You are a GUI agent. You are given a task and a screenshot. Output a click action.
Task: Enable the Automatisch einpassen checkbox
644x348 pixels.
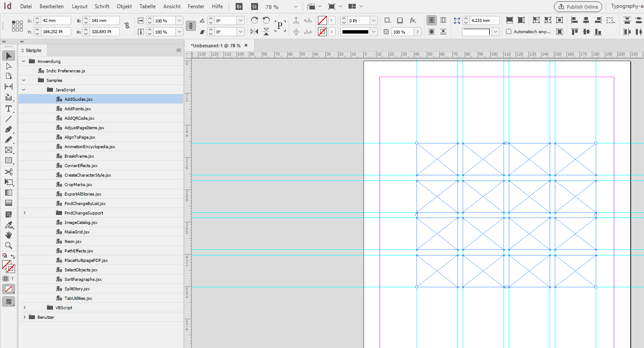pyautogui.click(x=509, y=32)
